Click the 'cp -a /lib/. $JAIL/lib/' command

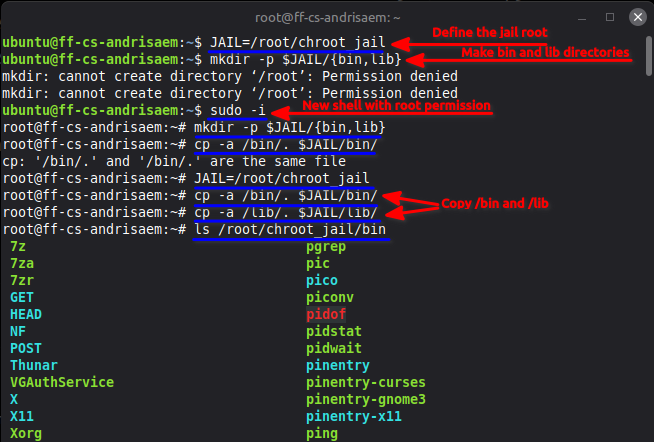tap(286, 213)
